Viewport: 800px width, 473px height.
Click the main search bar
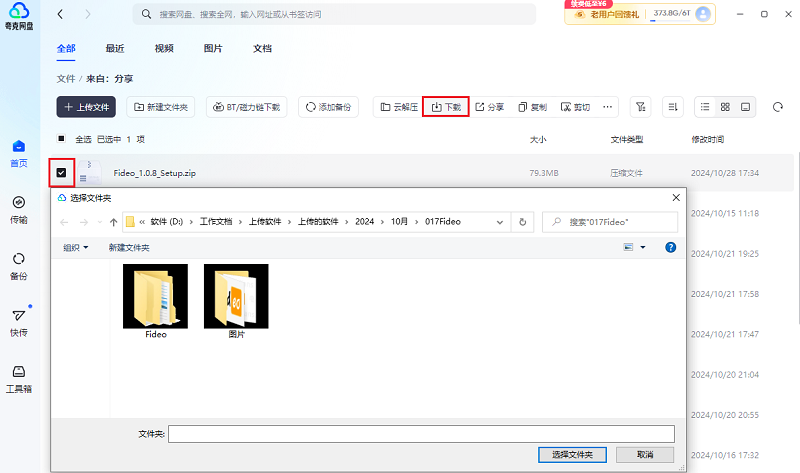point(334,14)
